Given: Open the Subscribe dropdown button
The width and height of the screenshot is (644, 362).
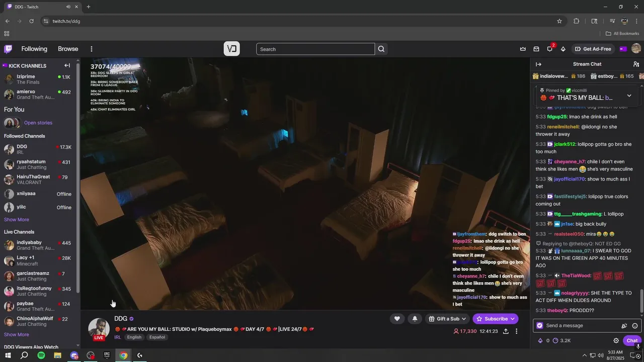Looking at the screenshot, I should click(495, 319).
